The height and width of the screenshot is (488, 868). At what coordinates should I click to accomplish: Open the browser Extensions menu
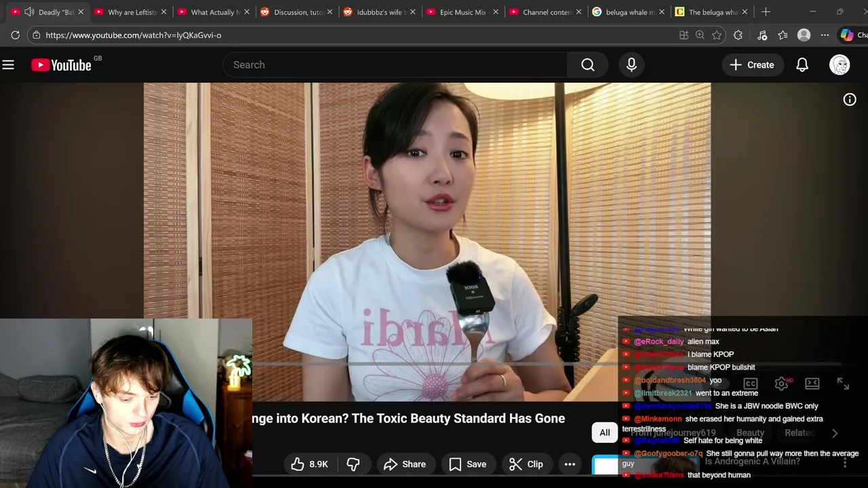click(x=738, y=35)
